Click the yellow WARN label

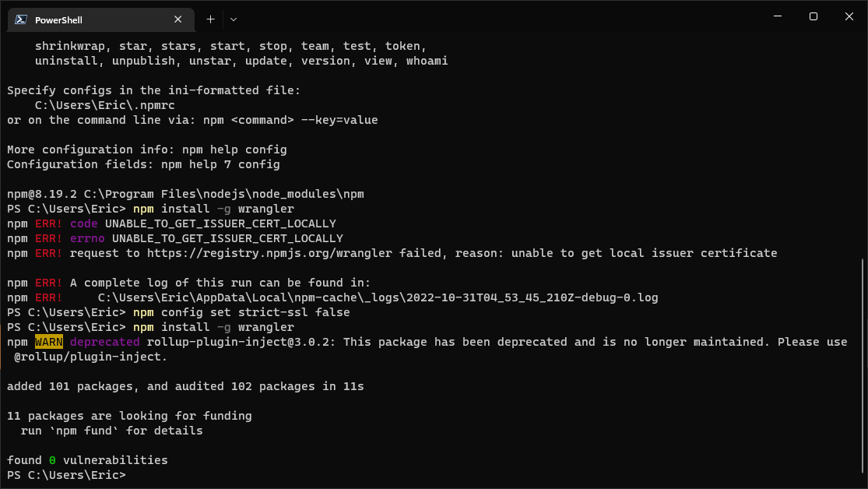point(48,342)
